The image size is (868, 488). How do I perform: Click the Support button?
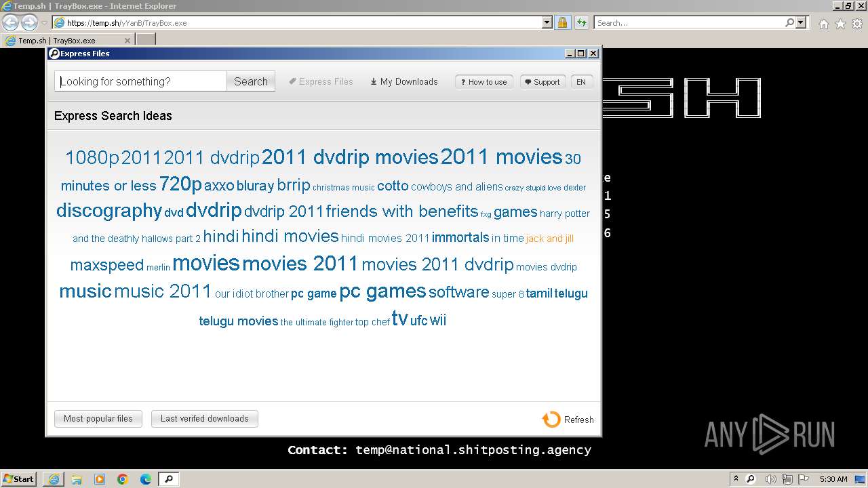pyautogui.click(x=542, y=82)
